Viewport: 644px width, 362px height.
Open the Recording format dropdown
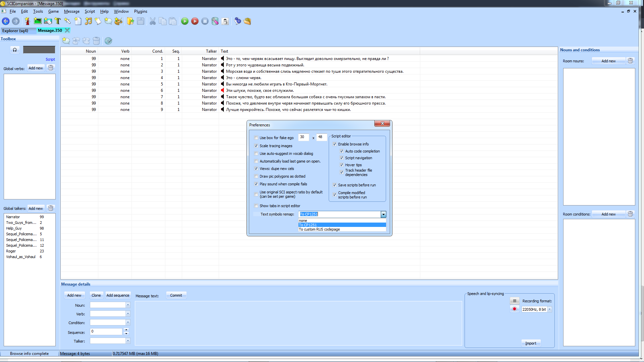(549, 309)
